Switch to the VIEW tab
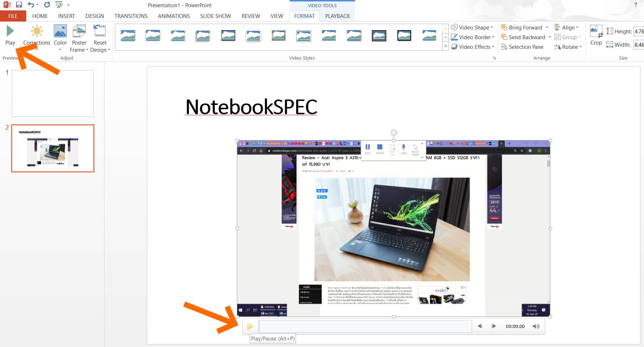This screenshot has width=644, height=347. 277,16
